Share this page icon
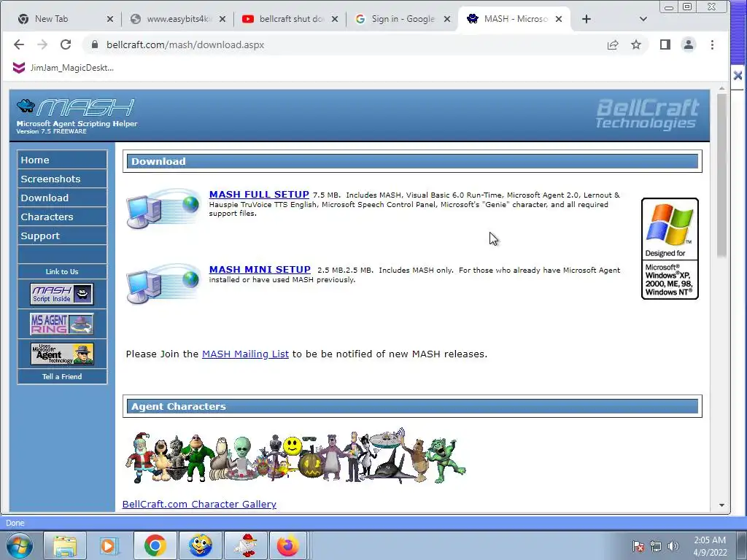 [x=613, y=44]
